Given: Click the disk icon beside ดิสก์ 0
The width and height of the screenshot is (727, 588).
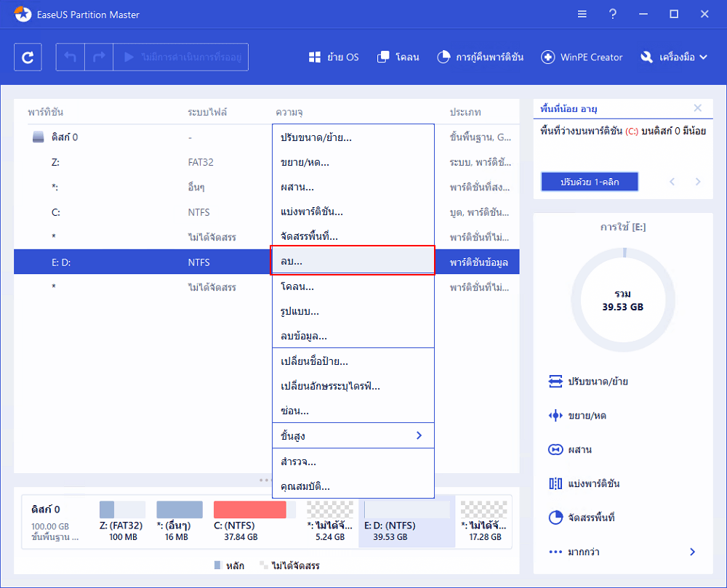Looking at the screenshot, I should pyautogui.click(x=39, y=137).
